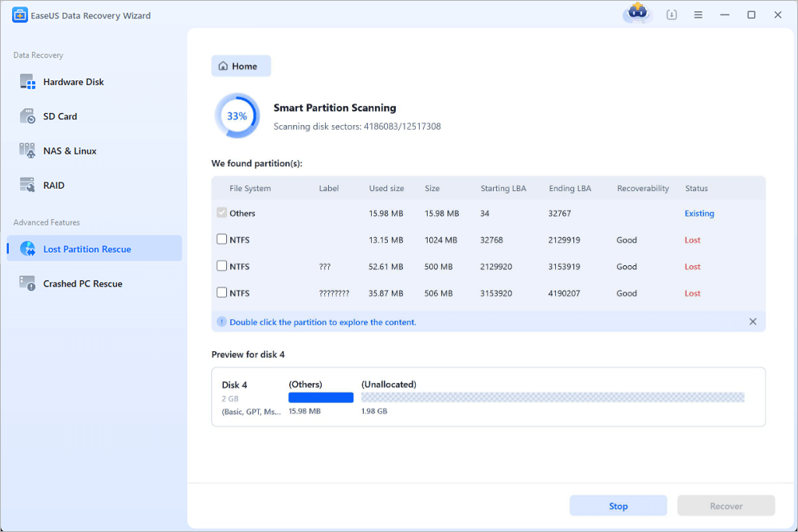Click the RAID recovery icon

coord(28,185)
